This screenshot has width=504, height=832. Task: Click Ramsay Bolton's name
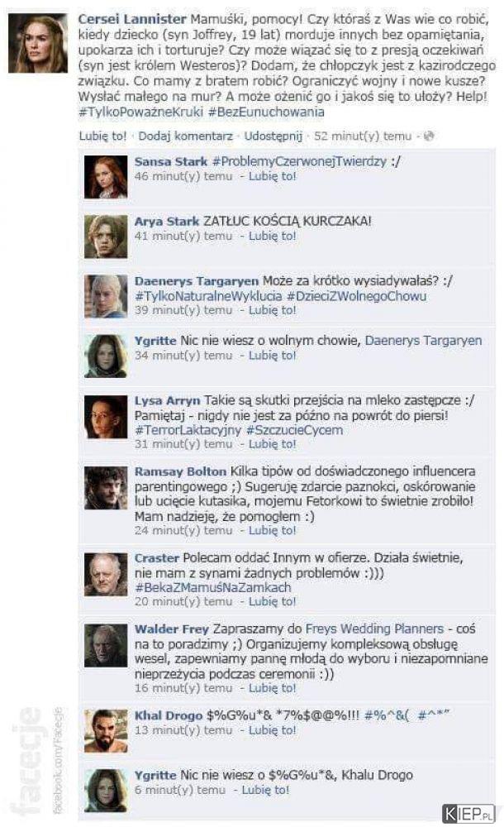click(180, 471)
